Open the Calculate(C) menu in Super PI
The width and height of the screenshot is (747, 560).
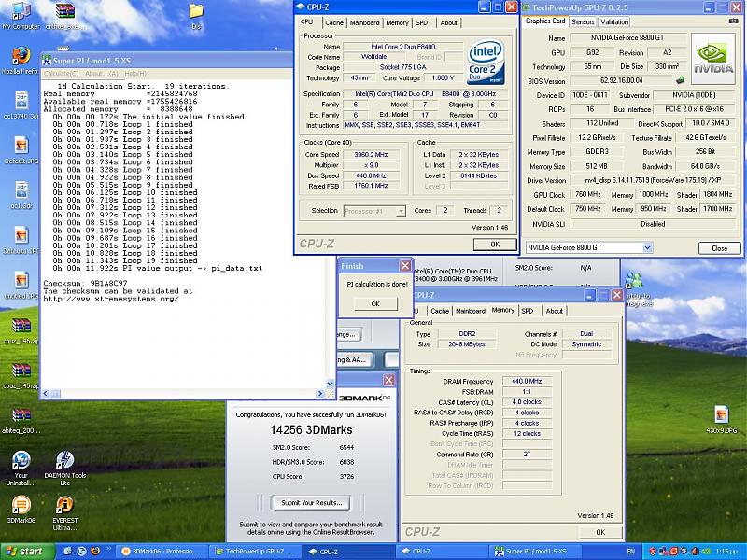(x=61, y=74)
